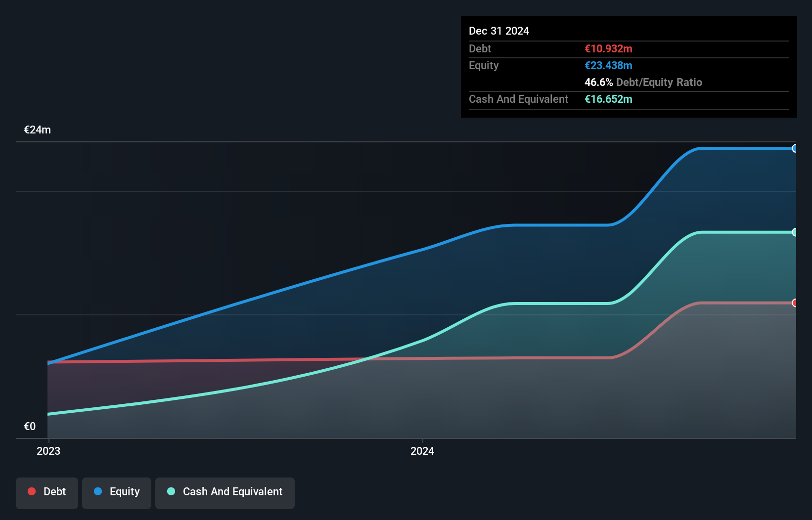Toggle the Cash And Equivalent legend button

(x=225, y=493)
